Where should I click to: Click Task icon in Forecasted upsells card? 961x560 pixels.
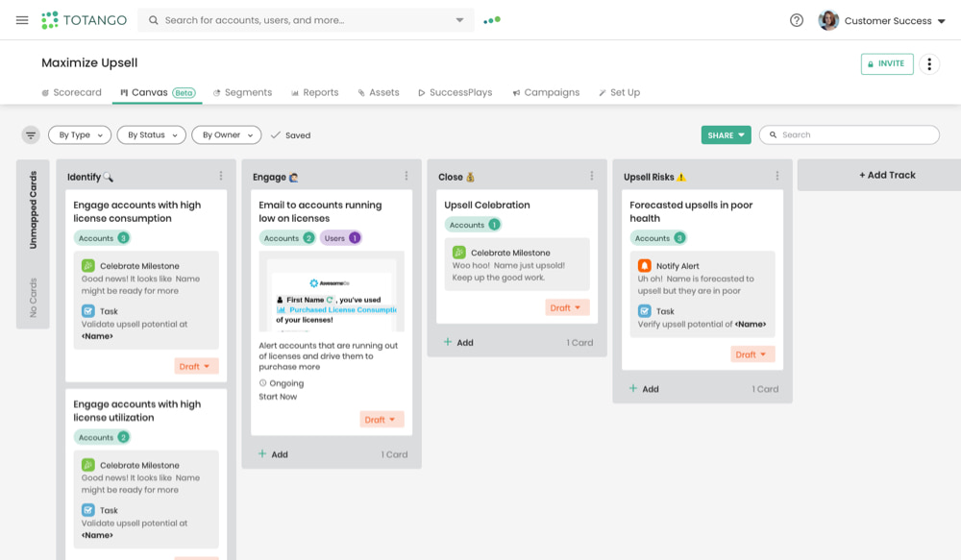[644, 310]
